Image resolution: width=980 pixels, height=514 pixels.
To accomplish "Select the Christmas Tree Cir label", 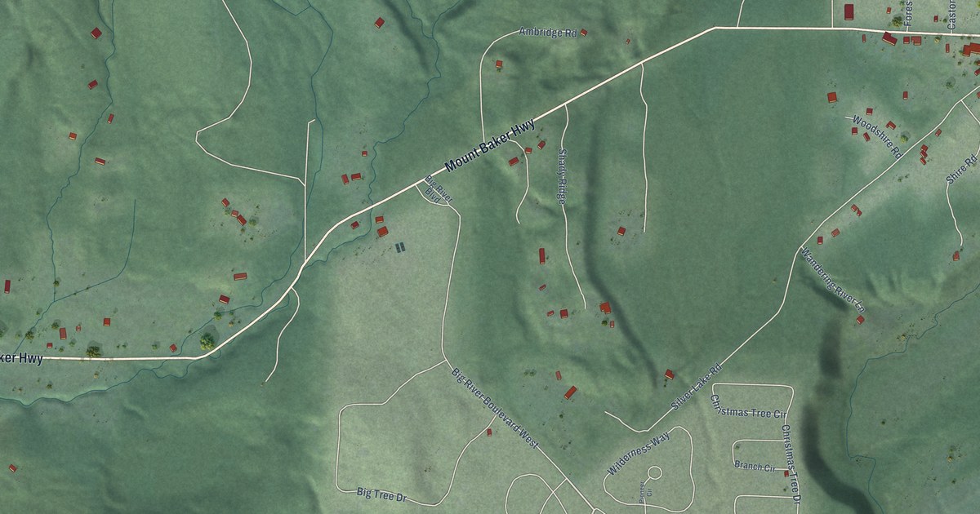I will click(x=748, y=406).
